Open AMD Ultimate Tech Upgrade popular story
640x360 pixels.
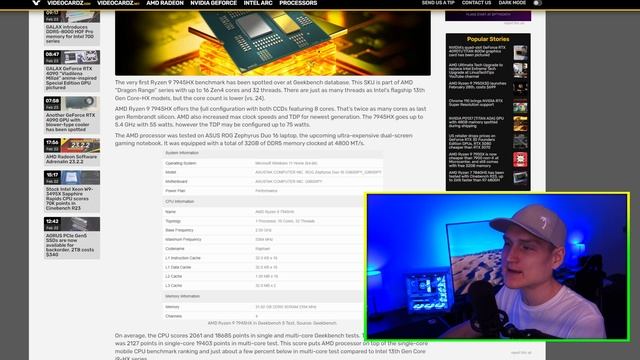(476, 71)
